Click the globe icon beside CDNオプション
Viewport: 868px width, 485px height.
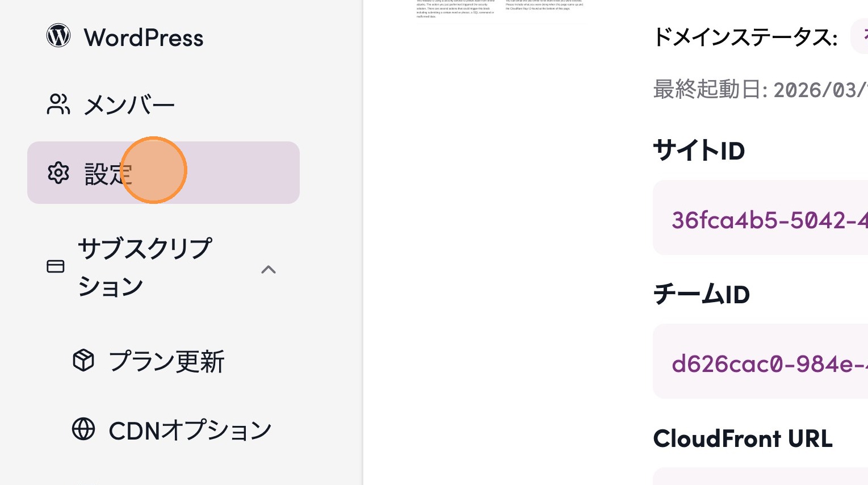point(83,429)
